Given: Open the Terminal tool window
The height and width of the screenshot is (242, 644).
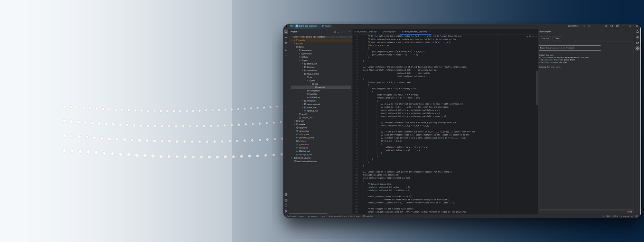Looking at the screenshot, I should point(286,200).
